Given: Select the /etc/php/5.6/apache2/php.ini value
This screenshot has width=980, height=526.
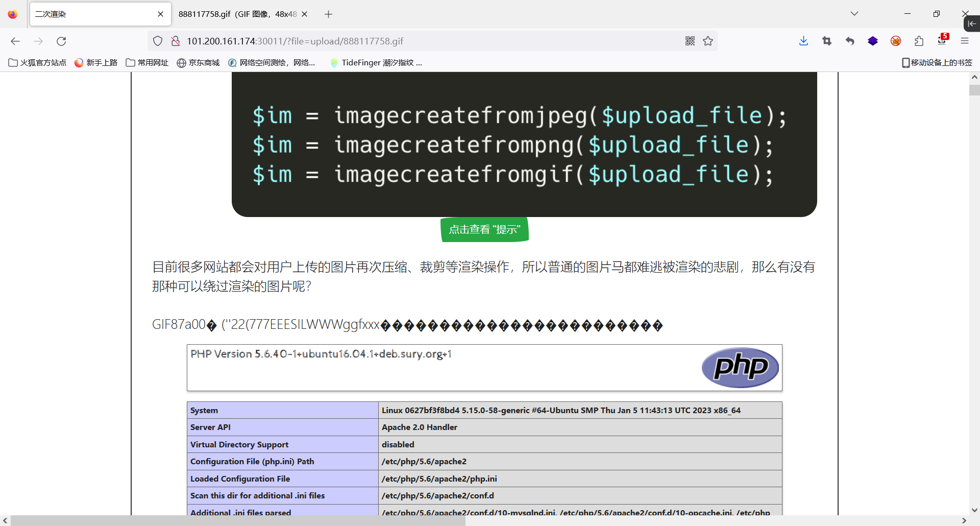Looking at the screenshot, I should coord(439,479).
